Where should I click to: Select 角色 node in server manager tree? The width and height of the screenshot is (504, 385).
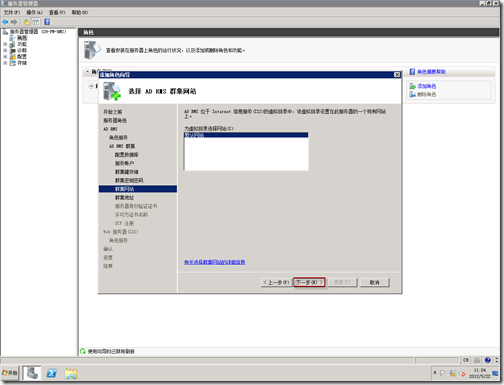[x=22, y=38]
